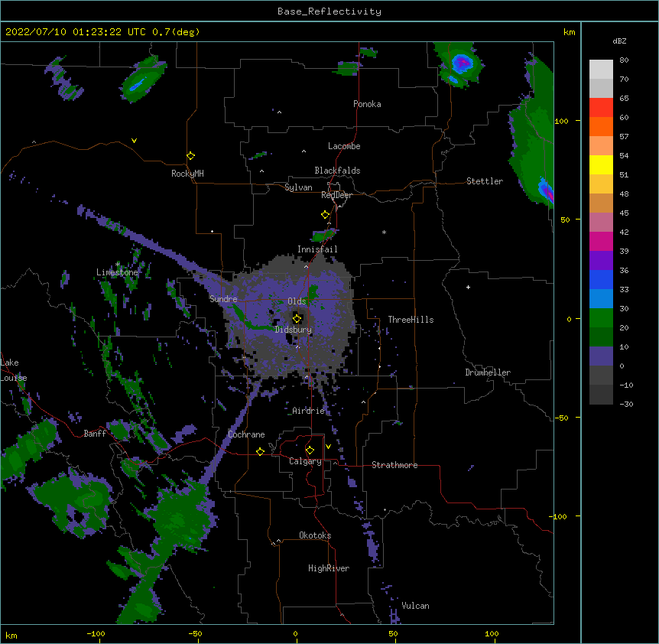Viewport: 659px width, 644px height.
Task: Click the Sylvan label
Action: tap(298, 187)
